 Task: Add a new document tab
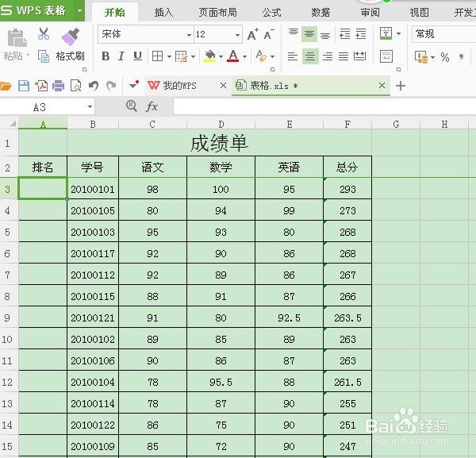[401, 86]
